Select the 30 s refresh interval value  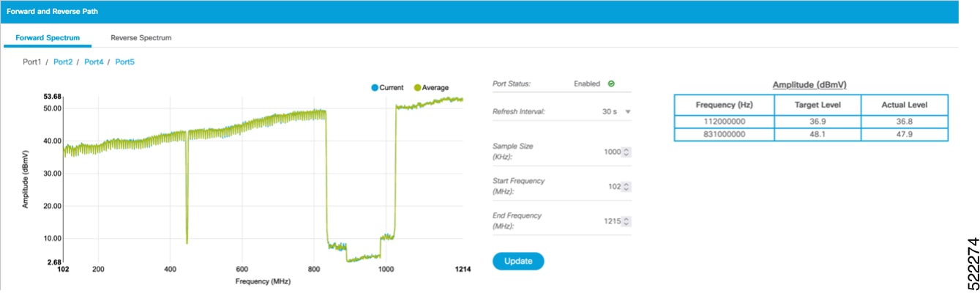click(607, 112)
